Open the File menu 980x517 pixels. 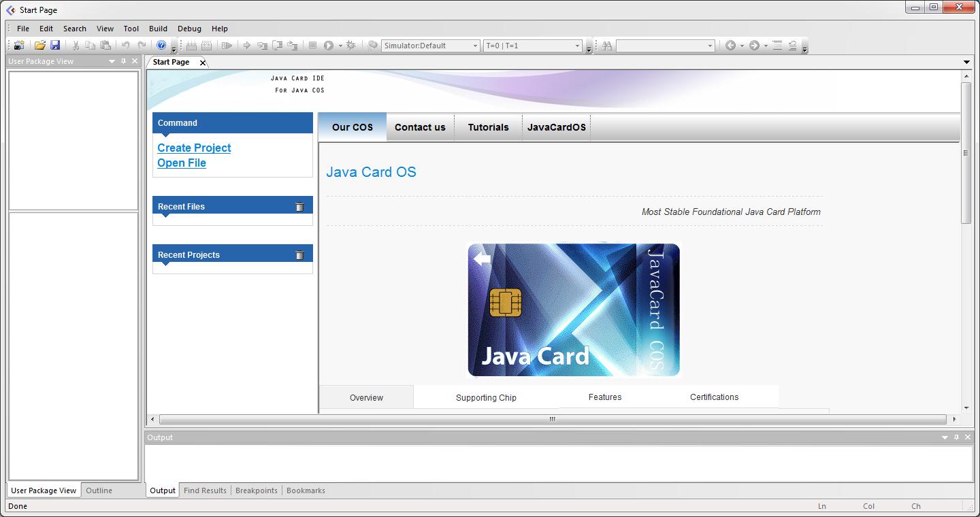click(x=23, y=29)
